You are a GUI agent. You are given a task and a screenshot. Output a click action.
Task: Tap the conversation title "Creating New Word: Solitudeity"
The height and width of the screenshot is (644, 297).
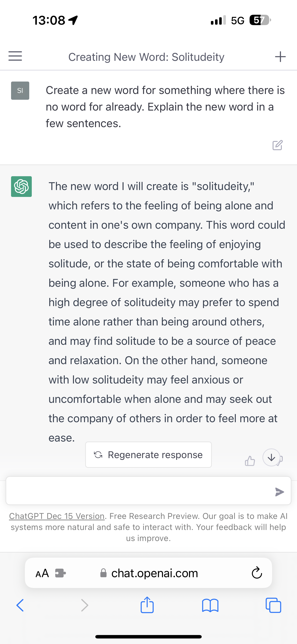[146, 57]
